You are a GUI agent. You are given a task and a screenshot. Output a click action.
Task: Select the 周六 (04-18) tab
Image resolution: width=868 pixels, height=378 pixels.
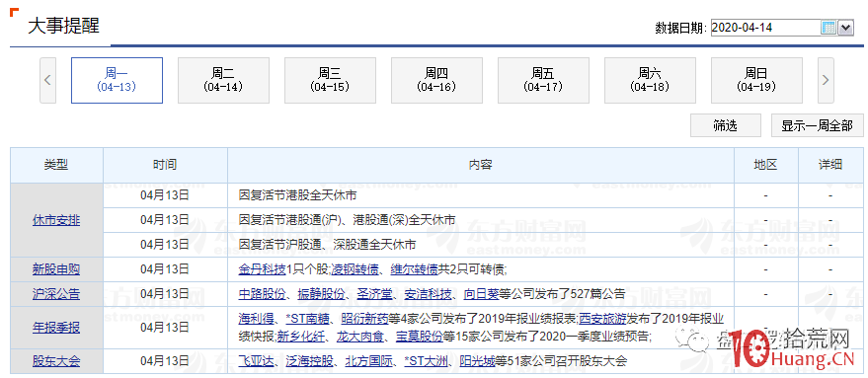point(650,80)
